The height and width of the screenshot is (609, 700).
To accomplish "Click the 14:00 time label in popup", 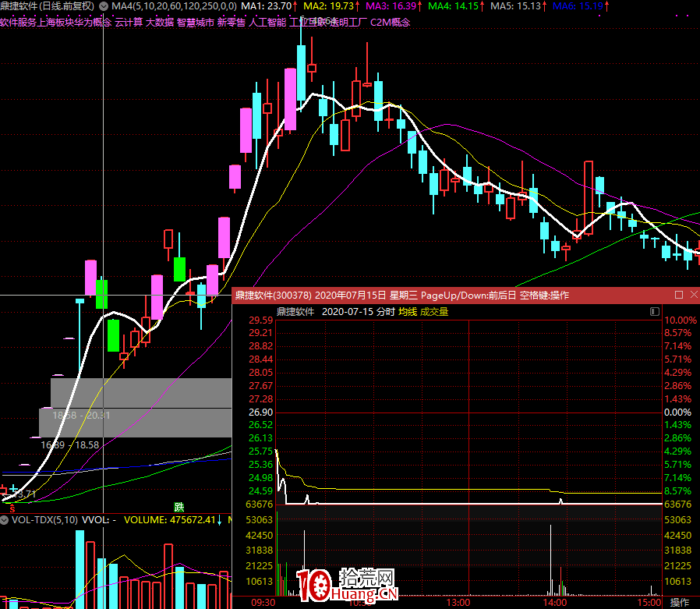I will (x=555, y=603).
